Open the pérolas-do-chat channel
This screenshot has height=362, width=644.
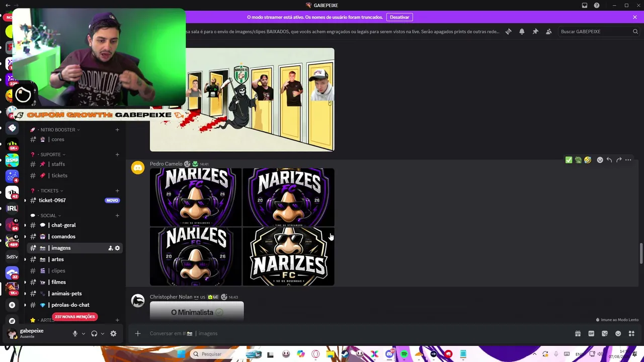tap(74, 305)
